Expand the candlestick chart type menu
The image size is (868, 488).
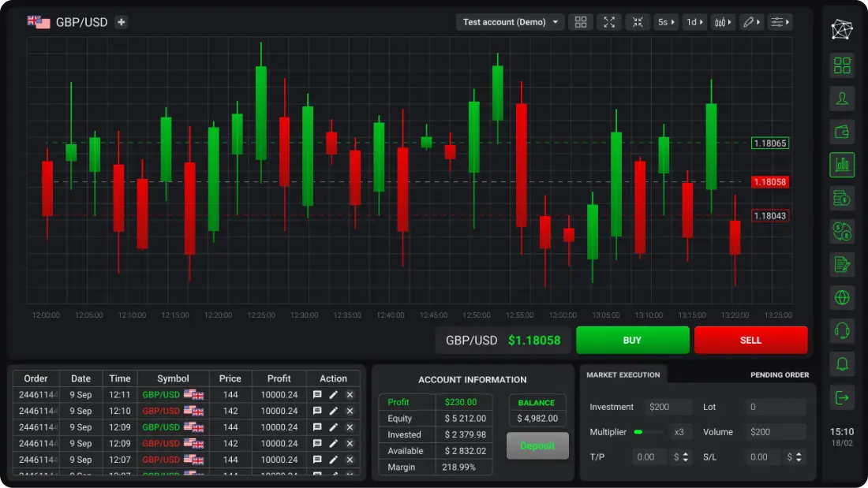[x=723, y=22]
